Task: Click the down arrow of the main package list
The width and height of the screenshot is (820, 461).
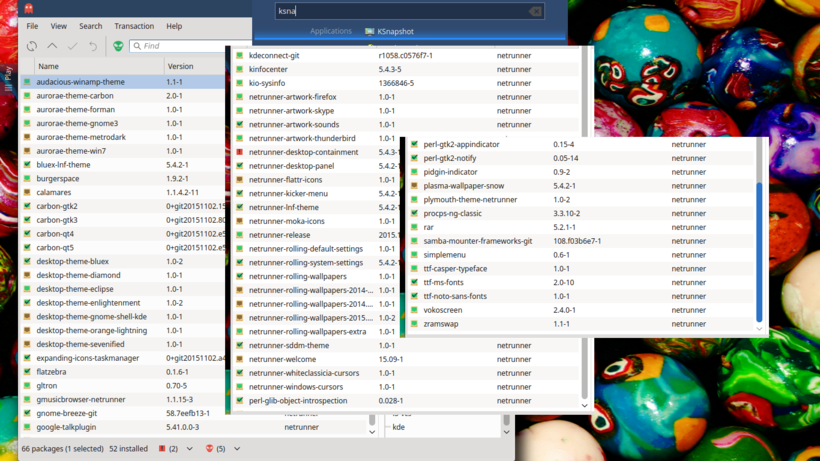Action: click(372, 432)
